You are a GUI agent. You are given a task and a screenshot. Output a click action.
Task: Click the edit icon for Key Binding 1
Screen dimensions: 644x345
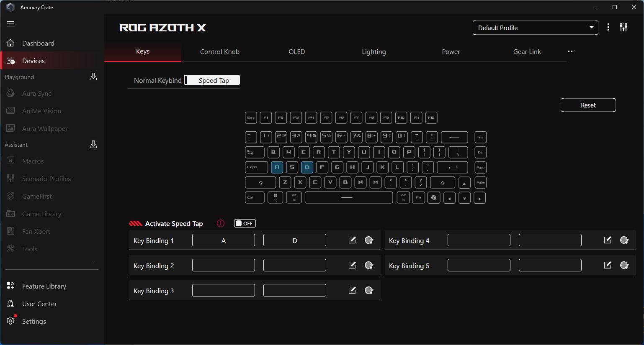(352, 240)
